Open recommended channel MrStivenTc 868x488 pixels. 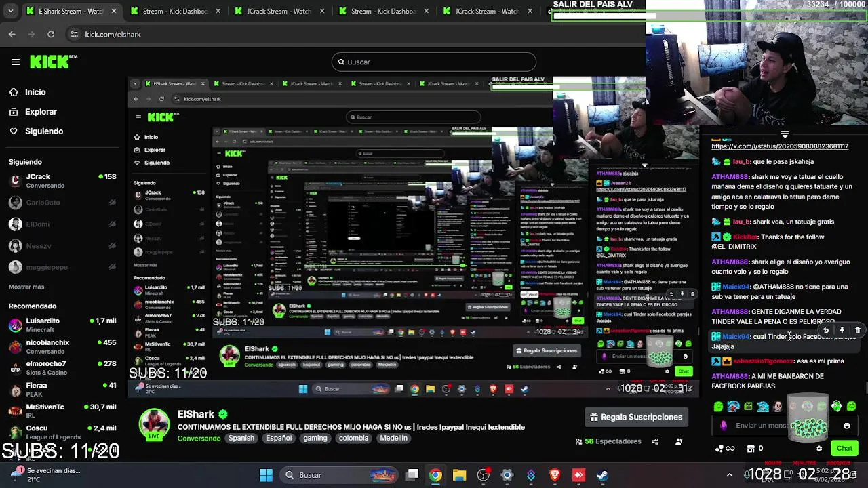(62, 411)
